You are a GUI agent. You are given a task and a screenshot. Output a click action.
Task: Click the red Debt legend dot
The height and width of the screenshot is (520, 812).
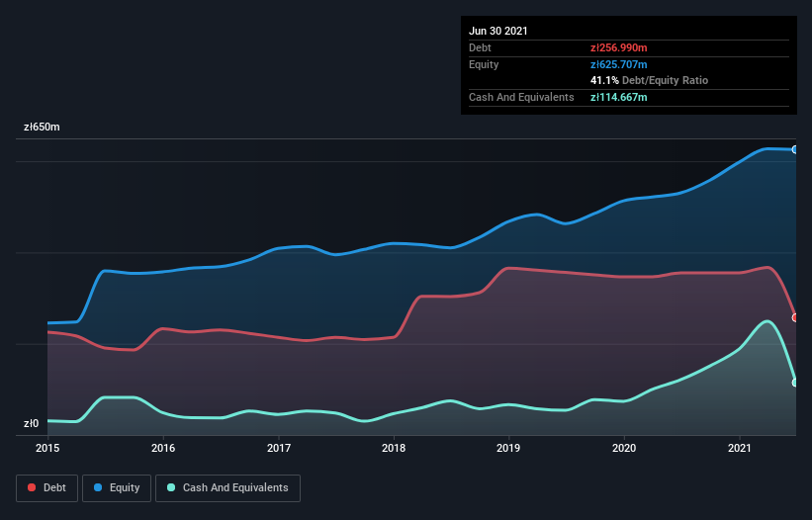pos(32,487)
